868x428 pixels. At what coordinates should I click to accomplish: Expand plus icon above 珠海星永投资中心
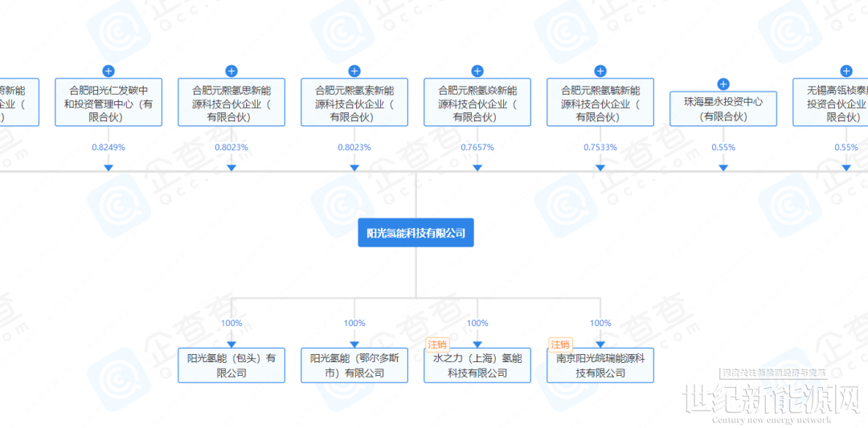click(723, 84)
